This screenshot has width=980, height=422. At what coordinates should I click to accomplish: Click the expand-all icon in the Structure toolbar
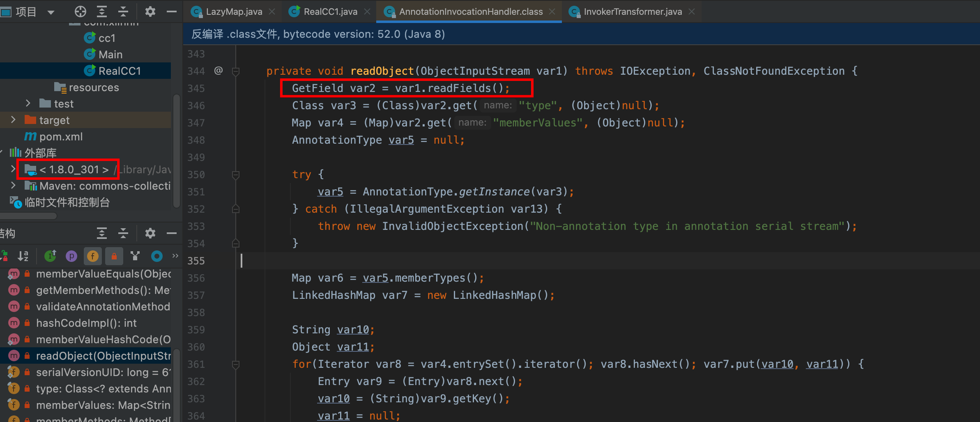pyautogui.click(x=102, y=233)
